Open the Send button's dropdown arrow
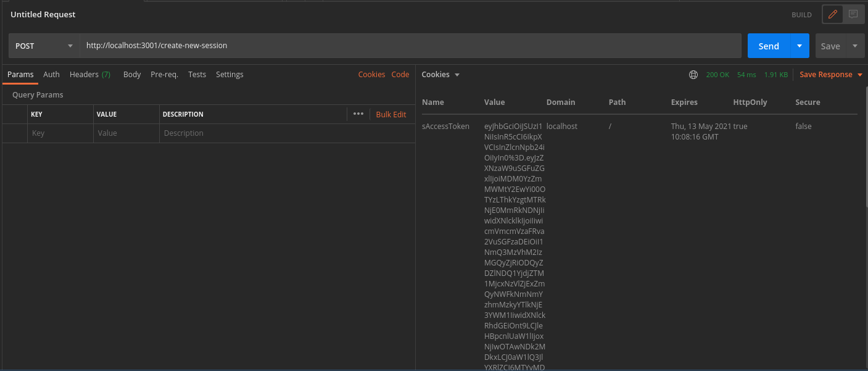The image size is (868, 371). [x=799, y=45]
